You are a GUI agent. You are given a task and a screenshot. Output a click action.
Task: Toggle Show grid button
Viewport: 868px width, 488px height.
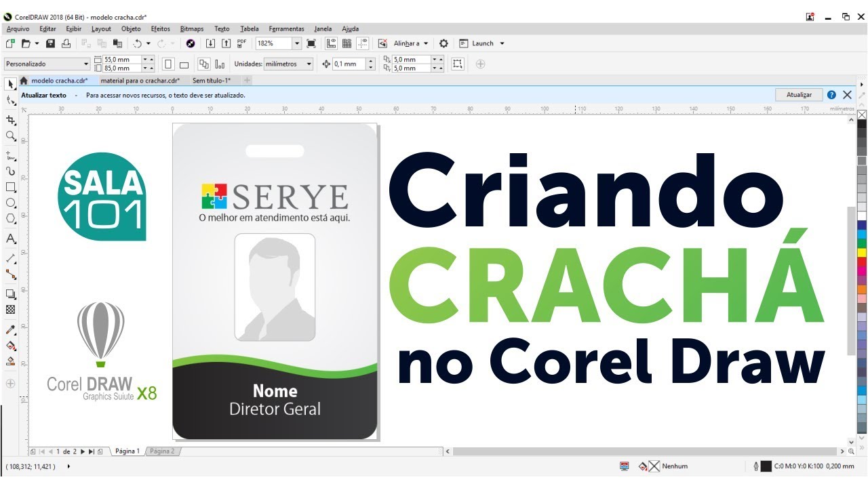pos(347,43)
